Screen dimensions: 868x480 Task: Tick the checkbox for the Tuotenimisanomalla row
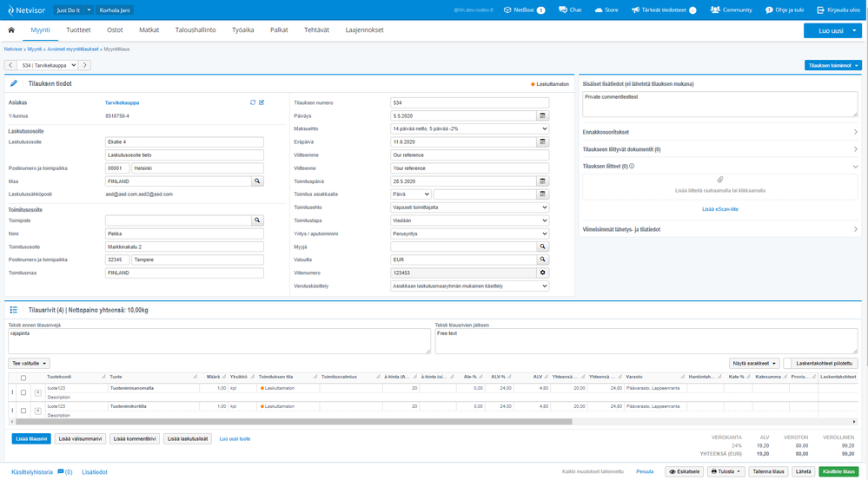(23, 392)
